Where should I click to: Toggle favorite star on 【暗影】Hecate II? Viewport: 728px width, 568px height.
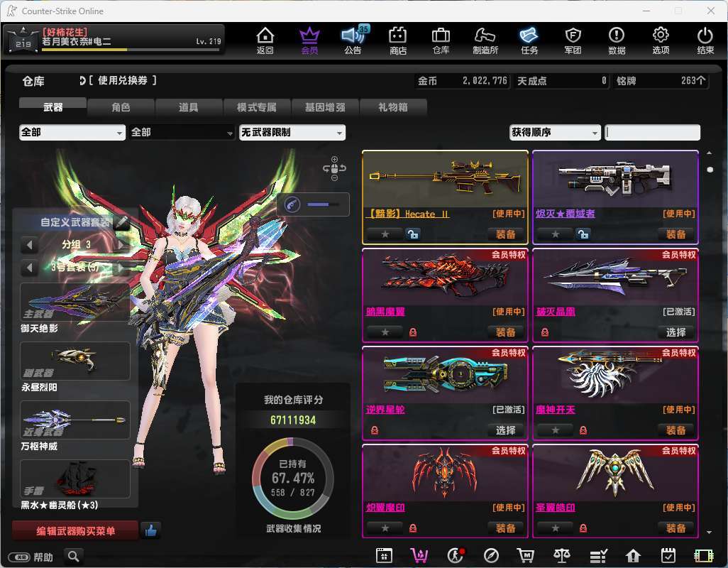(x=385, y=234)
